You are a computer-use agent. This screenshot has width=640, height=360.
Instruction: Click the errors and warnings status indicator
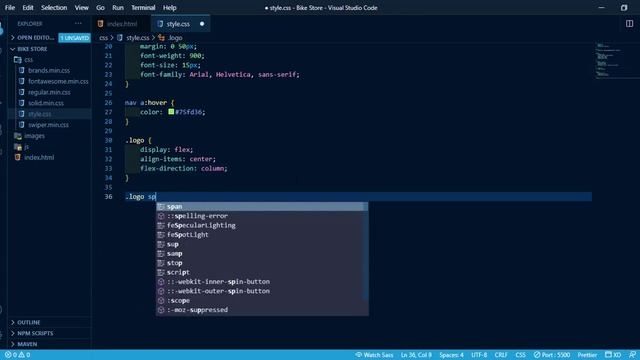(x=18, y=355)
